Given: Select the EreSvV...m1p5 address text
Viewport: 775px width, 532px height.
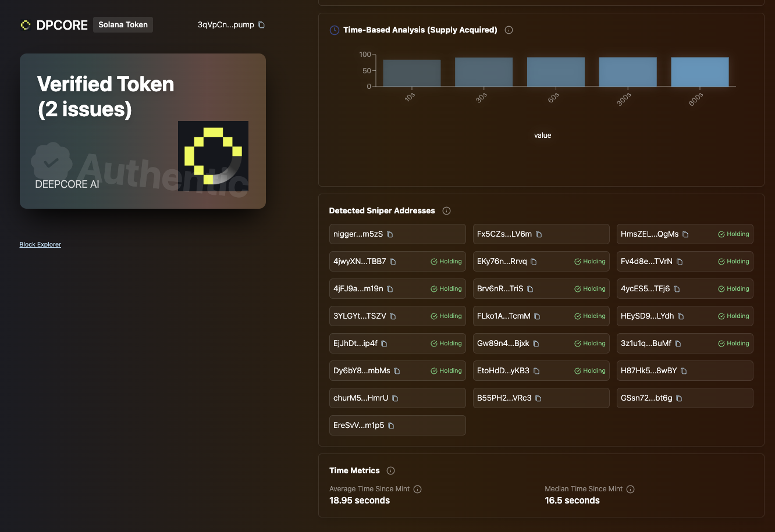Looking at the screenshot, I should (359, 426).
